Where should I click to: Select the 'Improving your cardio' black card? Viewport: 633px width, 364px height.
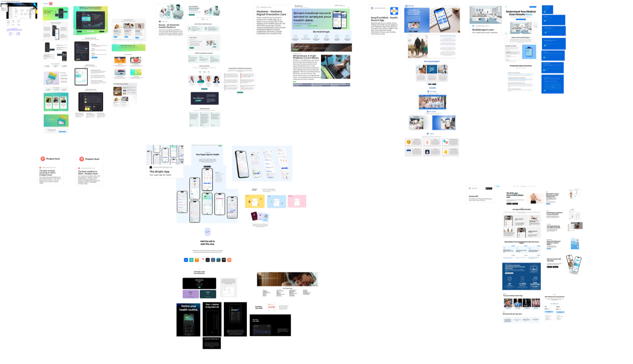click(x=270, y=325)
